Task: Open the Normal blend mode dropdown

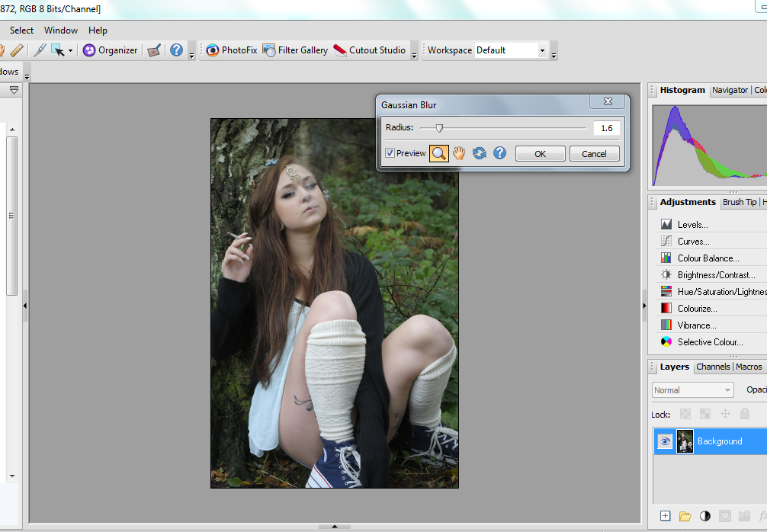Action: tap(692, 390)
